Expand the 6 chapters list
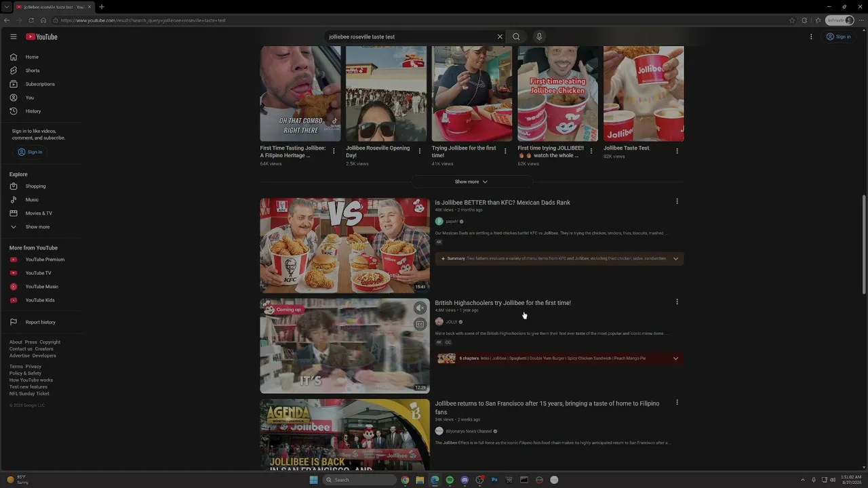 click(675, 359)
